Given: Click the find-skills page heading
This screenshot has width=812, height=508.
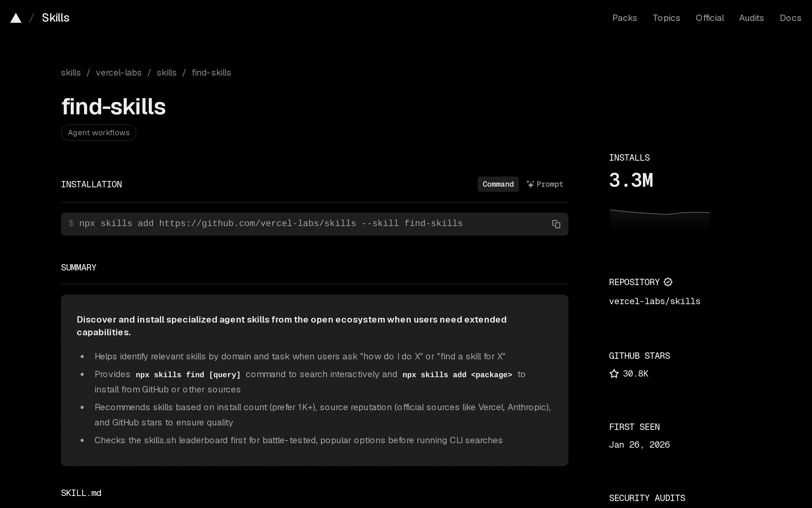Looking at the screenshot, I should pyautogui.click(x=114, y=106).
